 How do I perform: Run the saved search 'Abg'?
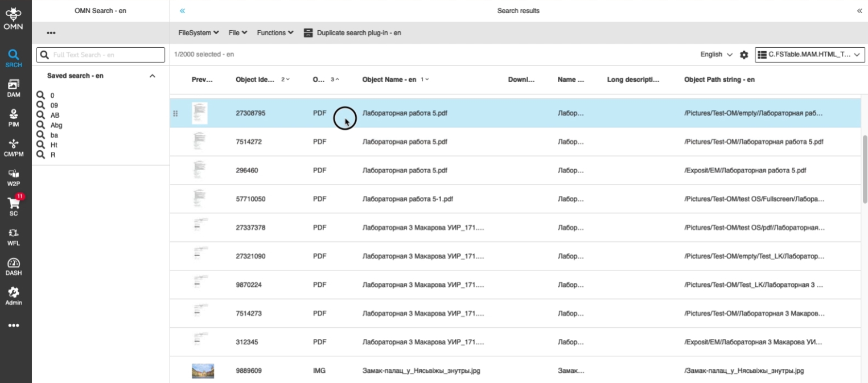[56, 125]
